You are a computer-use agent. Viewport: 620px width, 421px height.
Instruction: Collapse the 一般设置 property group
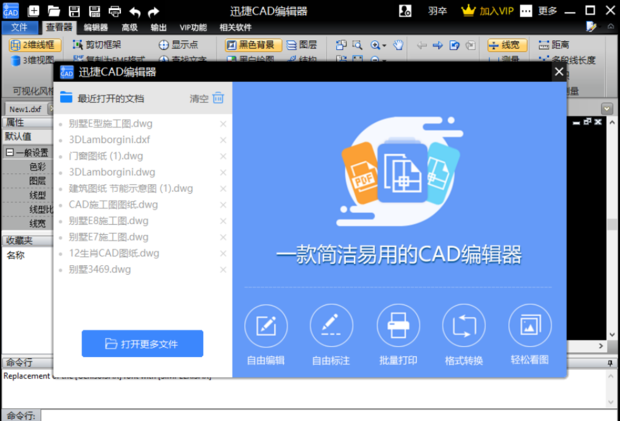(x=10, y=152)
